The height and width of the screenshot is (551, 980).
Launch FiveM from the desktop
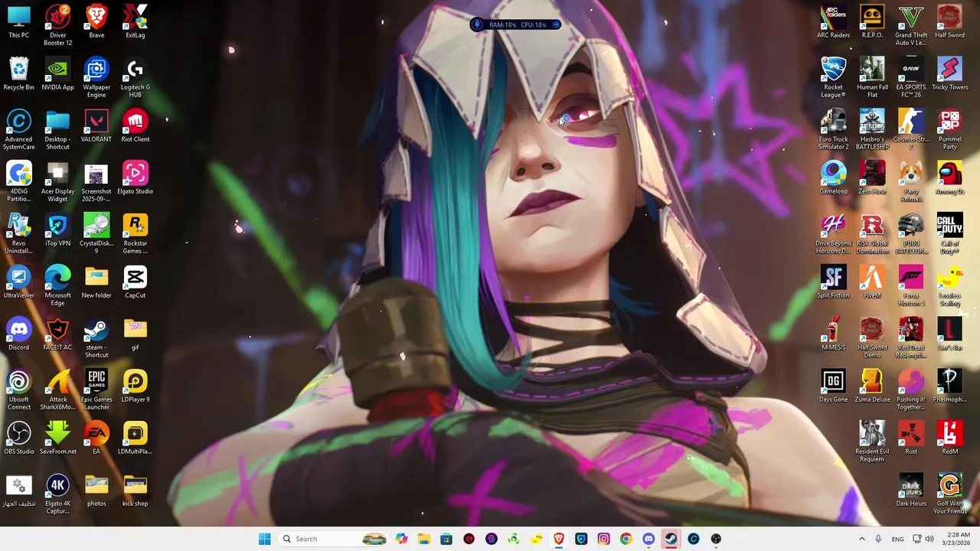point(872,282)
